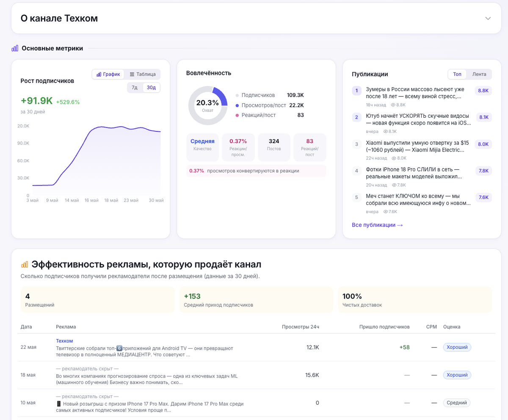Click the Средняя Качество card

click(x=202, y=147)
